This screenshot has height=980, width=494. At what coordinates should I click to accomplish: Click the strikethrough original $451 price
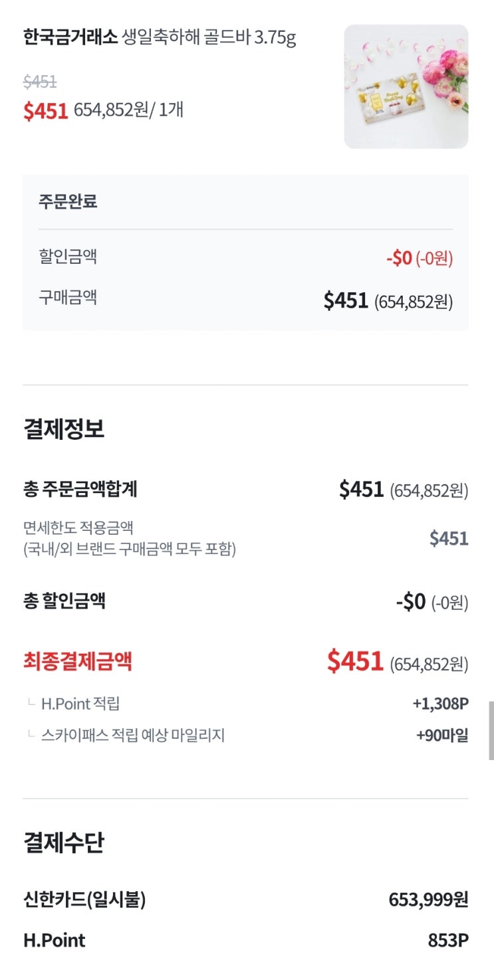pos(40,82)
